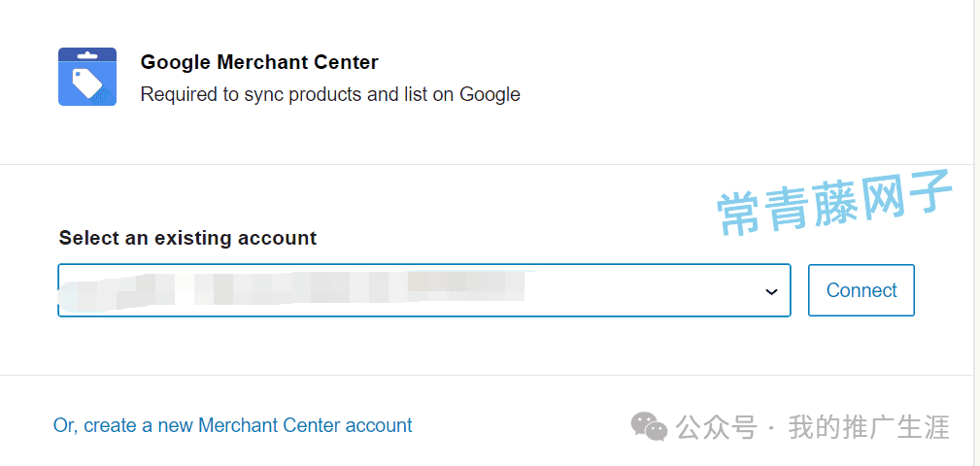
Task: Click the bold Google Merchant Center heading
Action: 259,62
